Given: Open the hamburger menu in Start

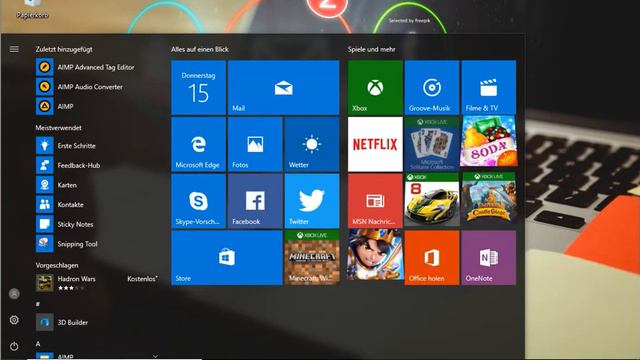Looking at the screenshot, I should point(14,49).
